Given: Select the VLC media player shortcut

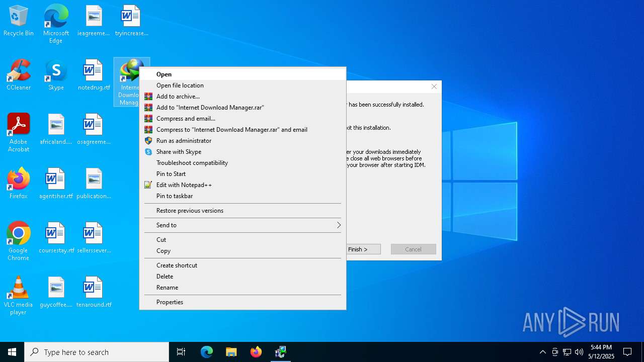Looking at the screenshot, I should (19, 296).
